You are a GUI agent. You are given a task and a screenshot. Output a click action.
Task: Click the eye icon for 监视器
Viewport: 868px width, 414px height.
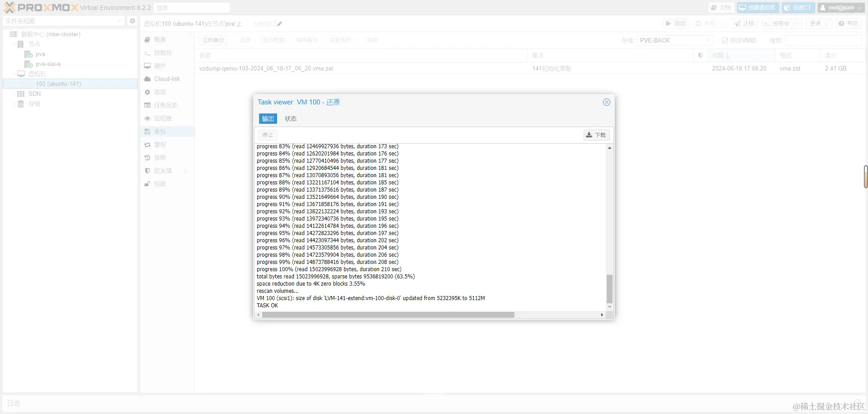coord(147,118)
